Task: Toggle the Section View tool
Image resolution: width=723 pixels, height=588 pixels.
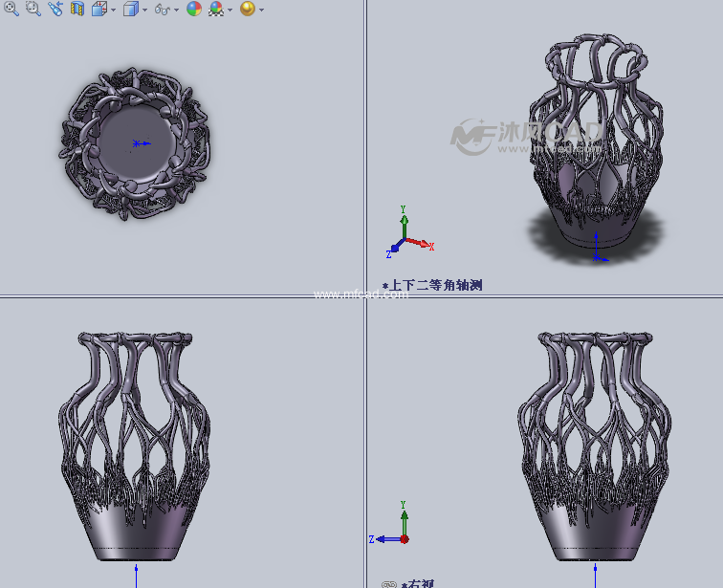Action: tap(77, 9)
